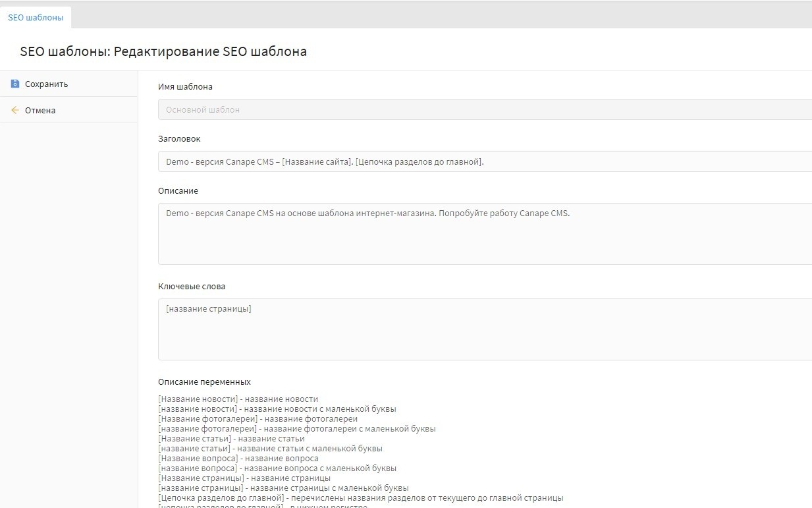Screen dimensions: 812x508
Task: Click the orange back arrow icon
Action: pos(15,110)
